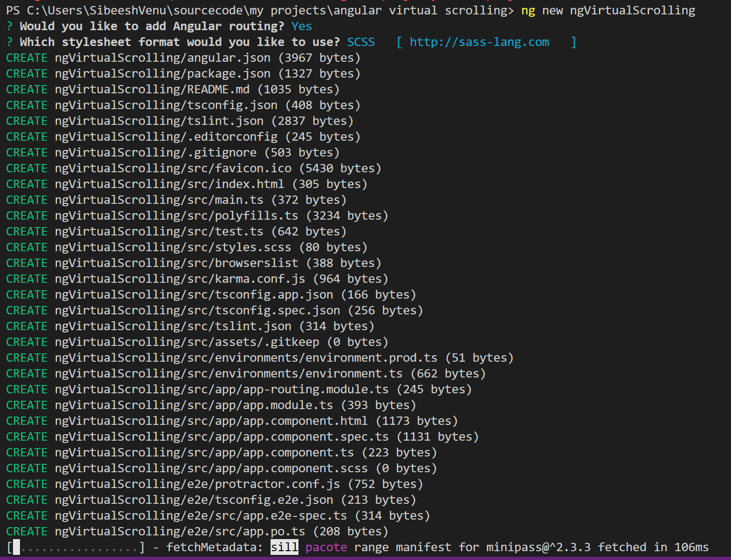Click the ngVirtualScrolling/angular.json line
731x560 pixels.
click(183, 58)
